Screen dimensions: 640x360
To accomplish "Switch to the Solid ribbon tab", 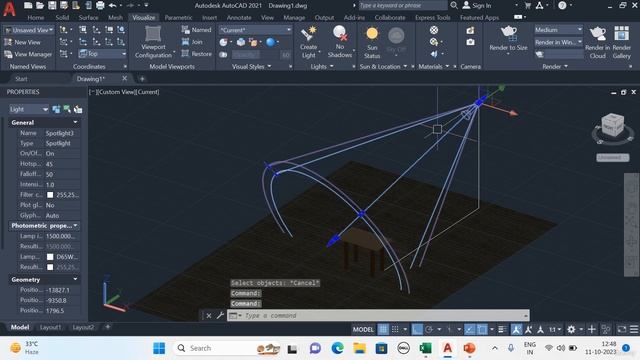I will pyautogui.click(x=62, y=18).
